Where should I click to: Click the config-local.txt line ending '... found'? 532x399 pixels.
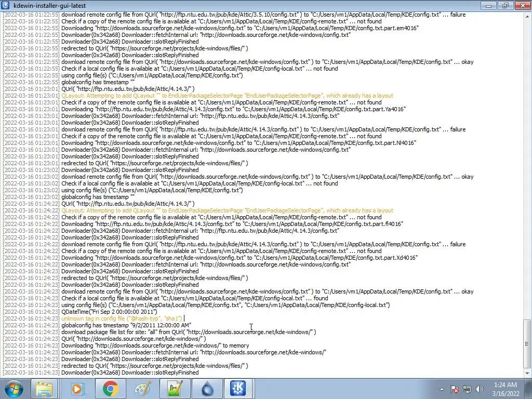pyautogui.click(x=166, y=299)
